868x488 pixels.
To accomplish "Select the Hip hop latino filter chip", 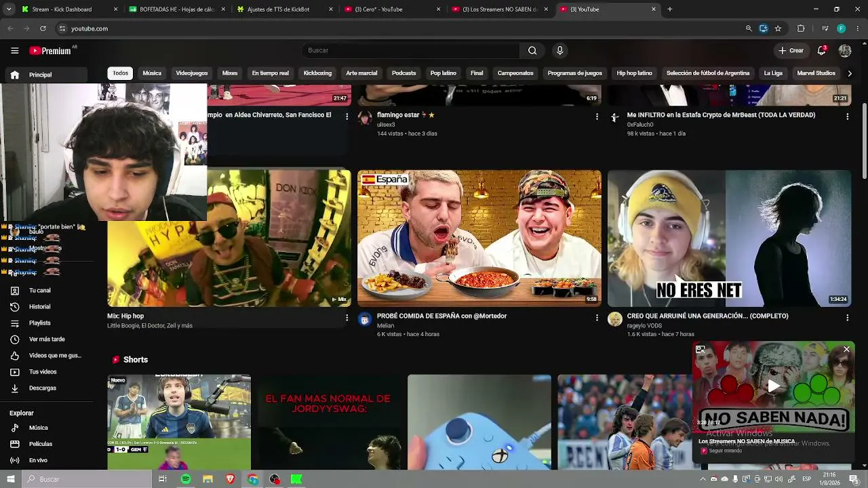I will tap(634, 73).
